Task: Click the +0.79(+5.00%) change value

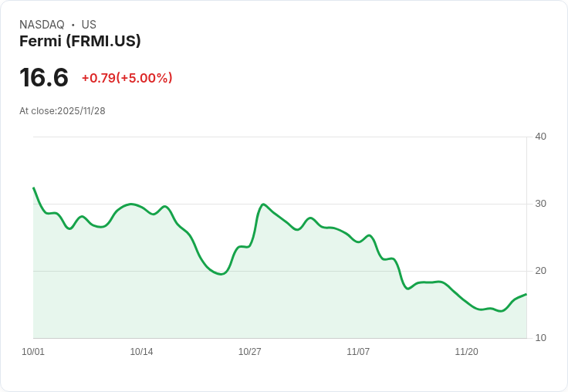Action: [127, 78]
